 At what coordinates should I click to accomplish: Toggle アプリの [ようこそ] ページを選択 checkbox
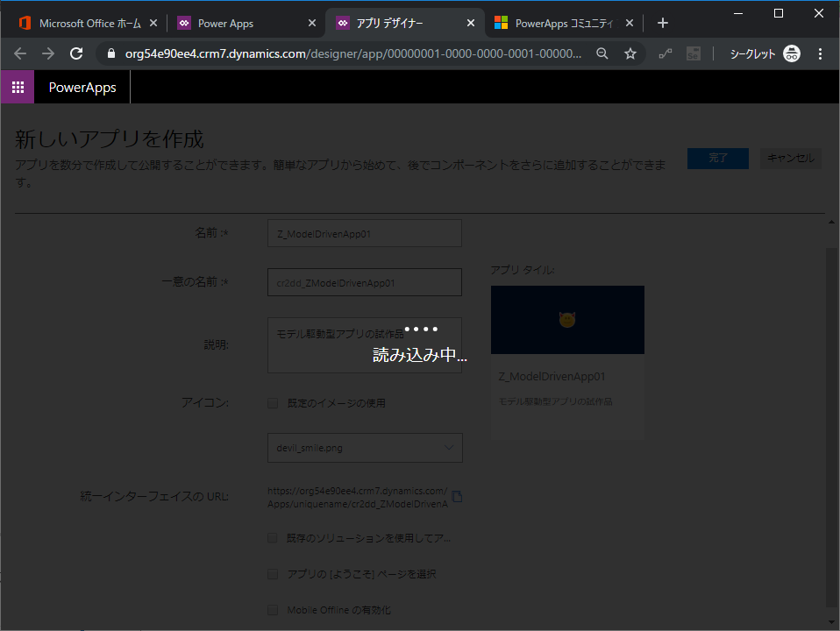click(x=273, y=574)
